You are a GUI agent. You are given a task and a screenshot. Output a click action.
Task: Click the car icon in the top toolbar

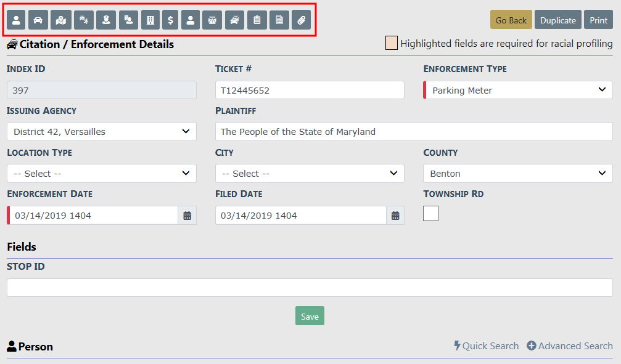[38, 20]
